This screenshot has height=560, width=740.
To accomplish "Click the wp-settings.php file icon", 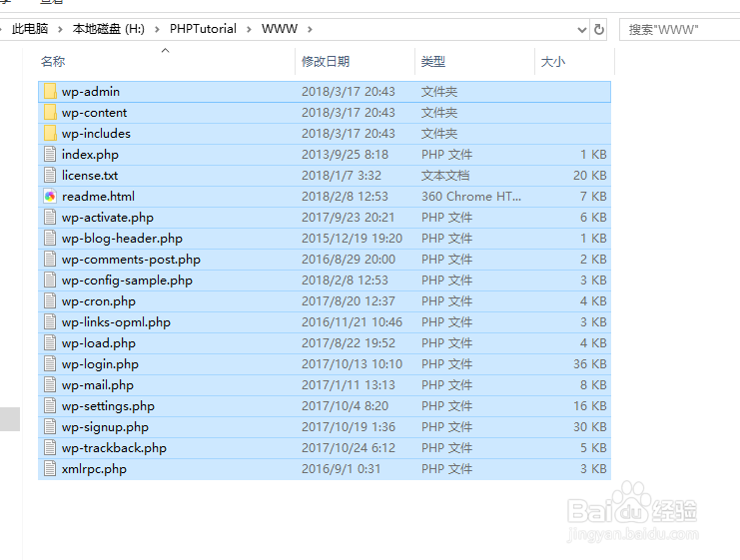I will click(50, 406).
